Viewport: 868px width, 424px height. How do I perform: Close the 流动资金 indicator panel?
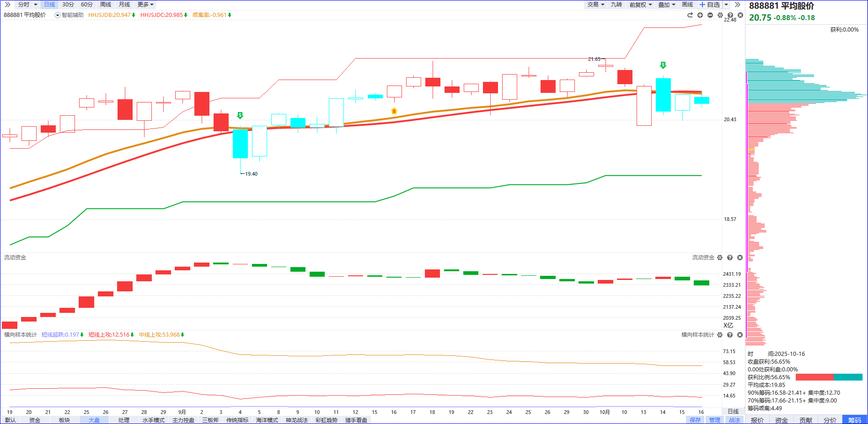(x=740, y=258)
